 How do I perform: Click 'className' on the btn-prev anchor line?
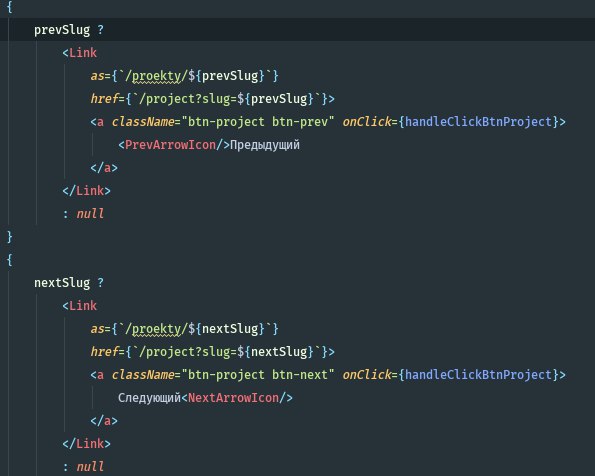click(143, 122)
